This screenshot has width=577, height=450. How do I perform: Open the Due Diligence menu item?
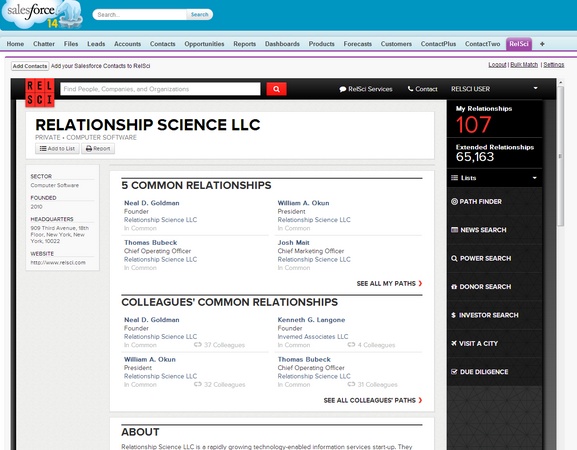[495, 372]
